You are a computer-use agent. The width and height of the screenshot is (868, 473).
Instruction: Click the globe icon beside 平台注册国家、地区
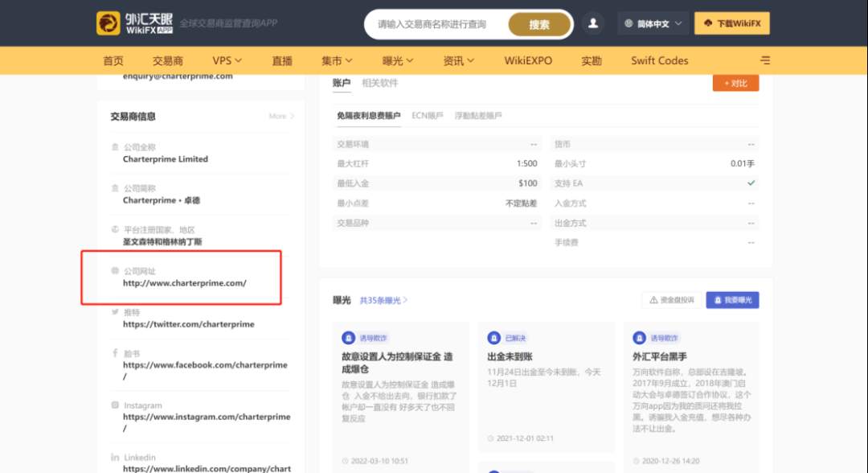tap(115, 228)
